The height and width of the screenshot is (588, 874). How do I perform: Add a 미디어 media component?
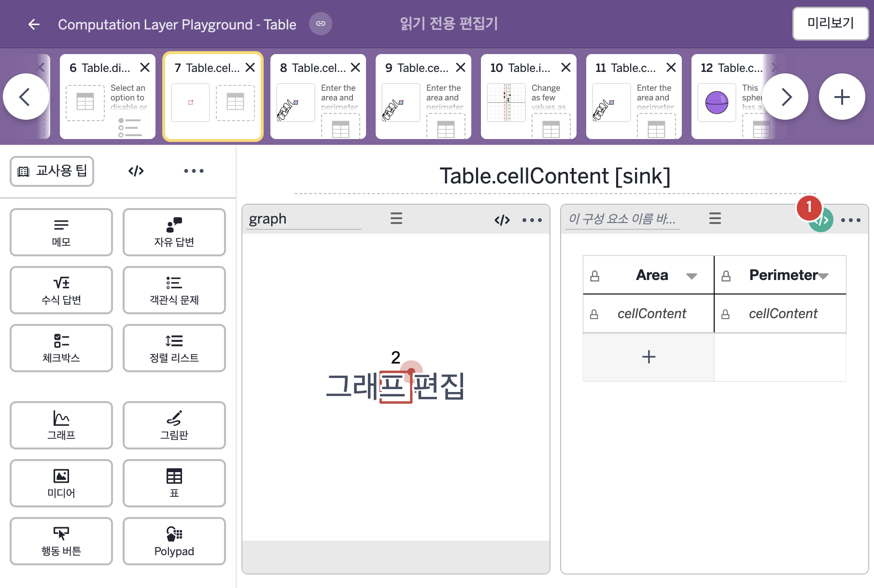click(x=61, y=483)
